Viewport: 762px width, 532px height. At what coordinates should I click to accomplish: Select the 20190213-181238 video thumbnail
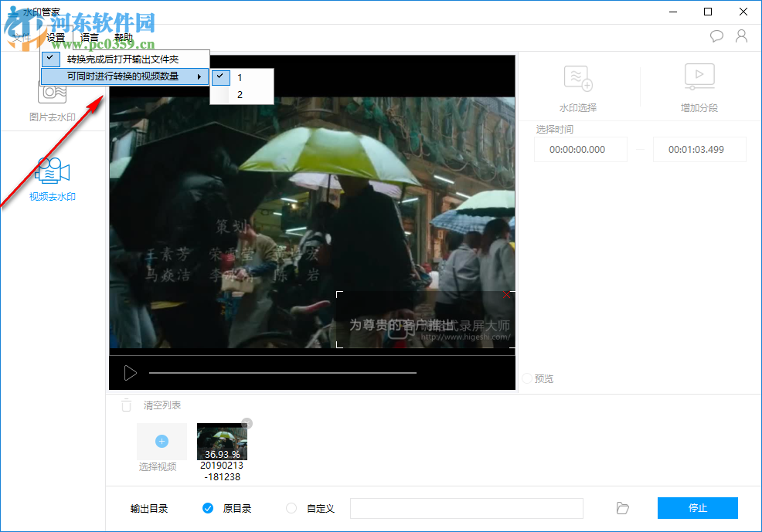(x=222, y=442)
